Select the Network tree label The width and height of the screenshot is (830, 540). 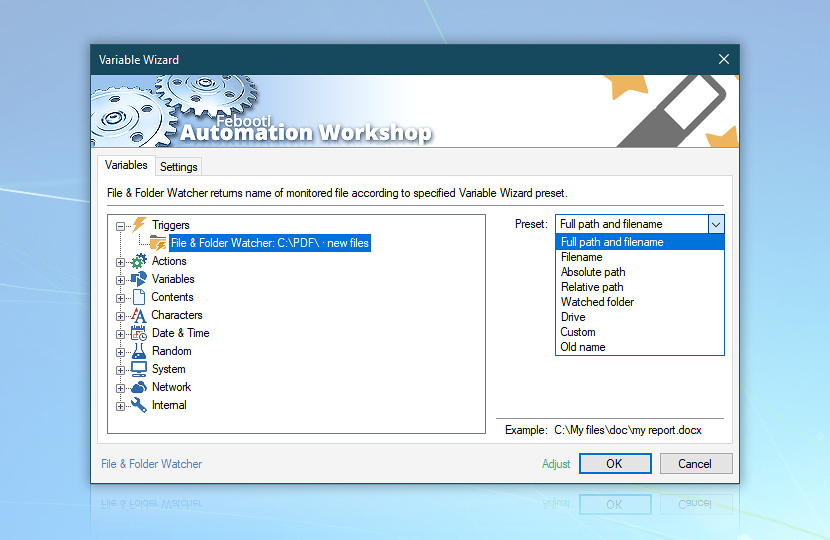(171, 387)
